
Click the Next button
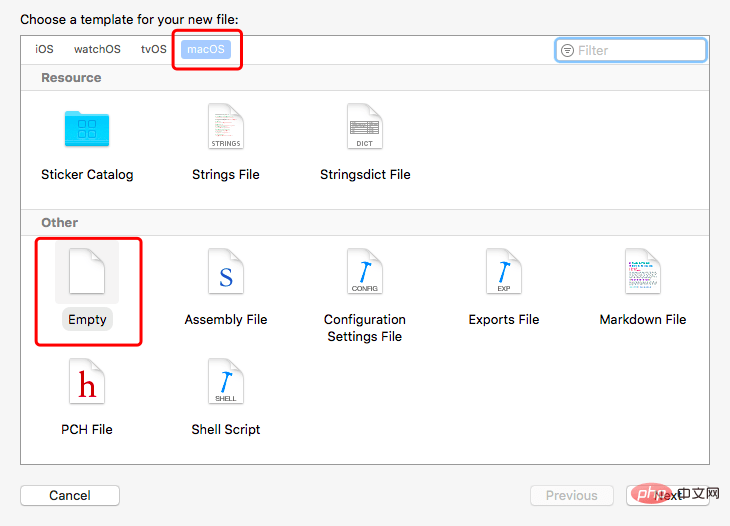click(x=668, y=495)
